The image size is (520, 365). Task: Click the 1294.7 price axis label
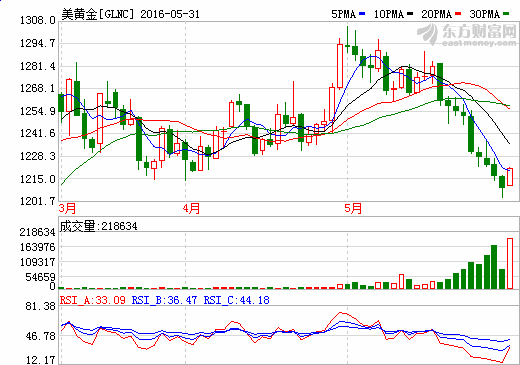coord(38,43)
